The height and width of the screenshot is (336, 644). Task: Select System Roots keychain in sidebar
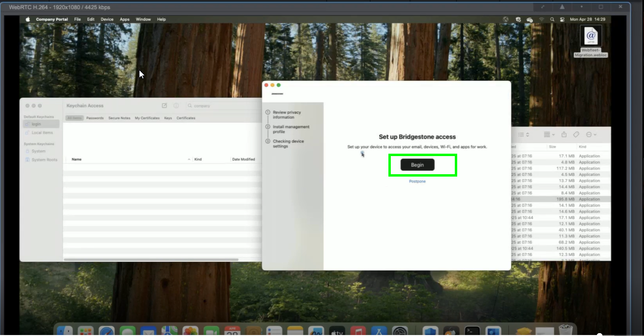[x=42, y=160]
